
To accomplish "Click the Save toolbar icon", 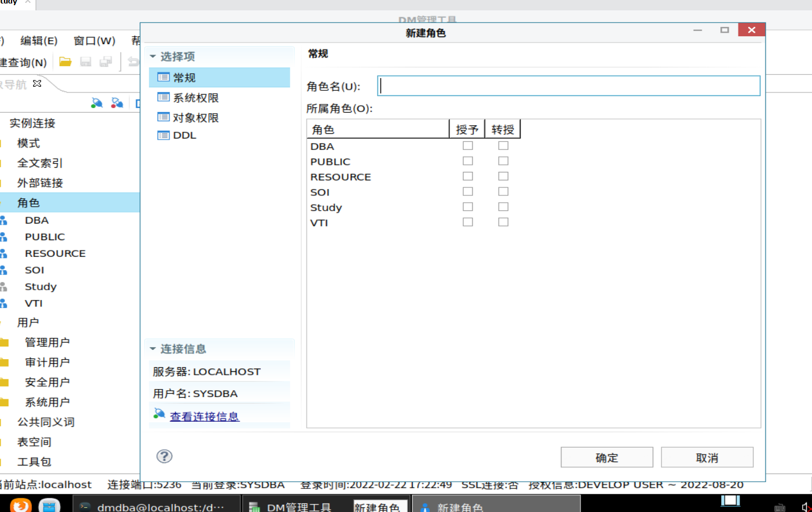I will pos(84,61).
